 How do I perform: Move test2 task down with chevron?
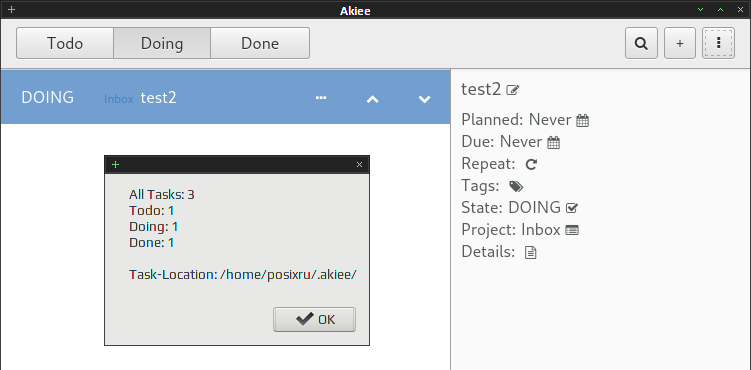click(x=425, y=99)
